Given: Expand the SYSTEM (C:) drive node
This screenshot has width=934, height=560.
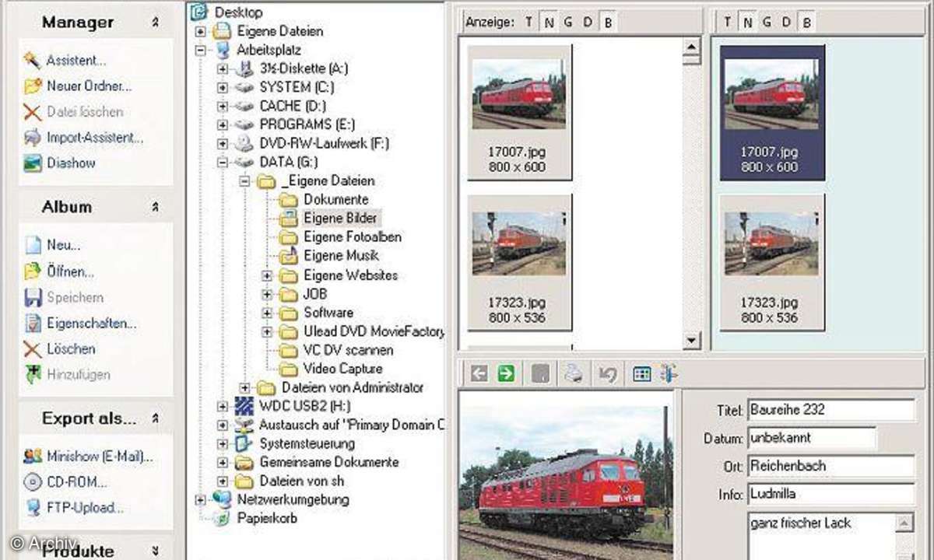Looking at the screenshot, I should (x=223, y=87).
